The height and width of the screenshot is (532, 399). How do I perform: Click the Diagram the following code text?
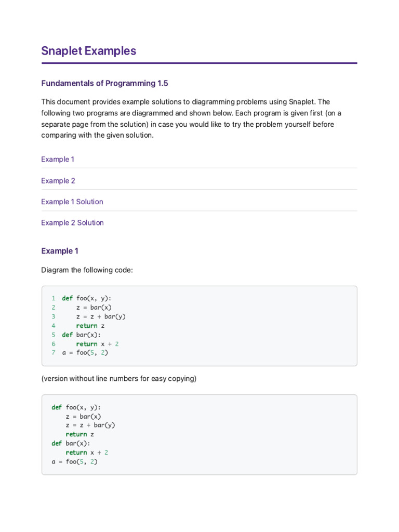[87, 270]
